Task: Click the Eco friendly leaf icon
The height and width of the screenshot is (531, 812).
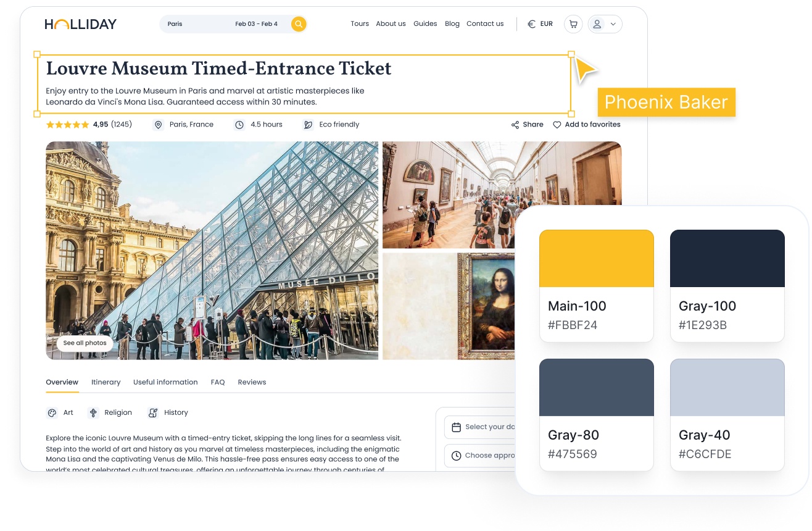Action: 308,125
